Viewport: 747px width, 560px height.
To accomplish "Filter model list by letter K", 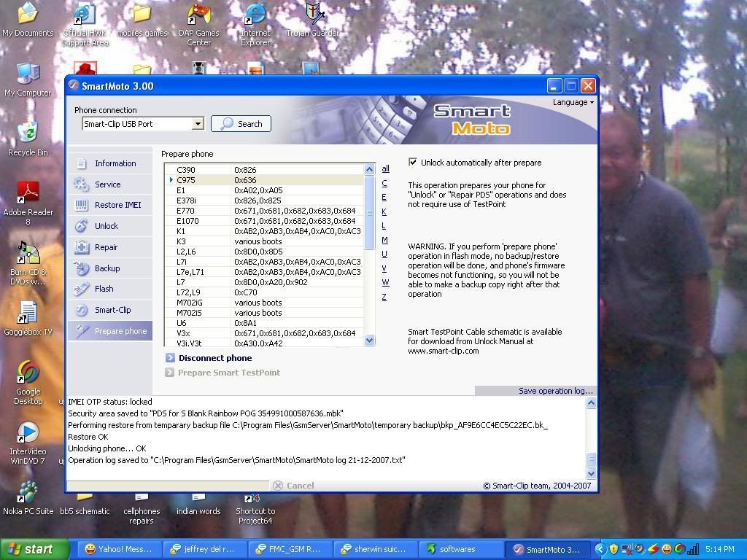I will (x=384, y=212).
